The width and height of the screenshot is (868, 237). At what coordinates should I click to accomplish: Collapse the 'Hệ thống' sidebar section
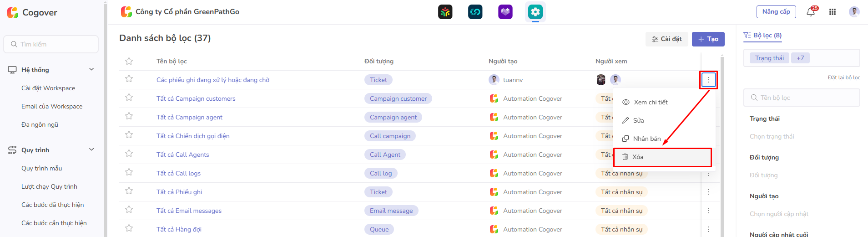tap(91, 70)
